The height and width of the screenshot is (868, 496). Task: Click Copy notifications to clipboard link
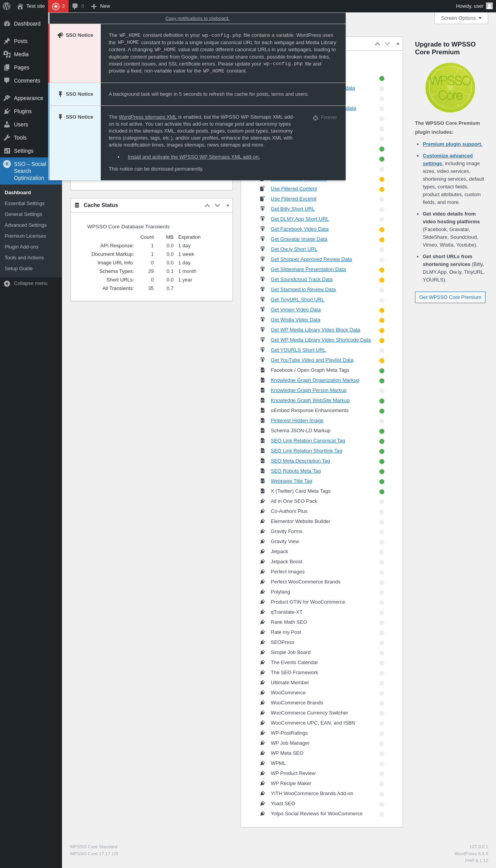(197, 18)
